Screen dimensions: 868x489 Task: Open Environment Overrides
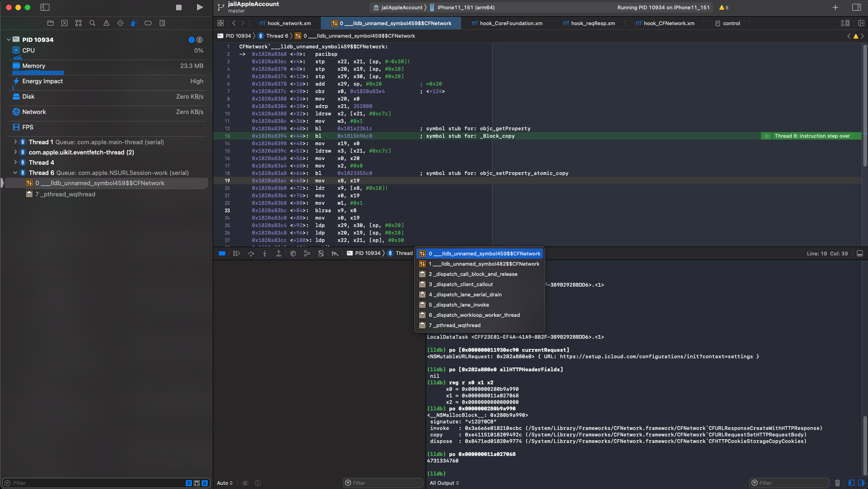point(321,254)
